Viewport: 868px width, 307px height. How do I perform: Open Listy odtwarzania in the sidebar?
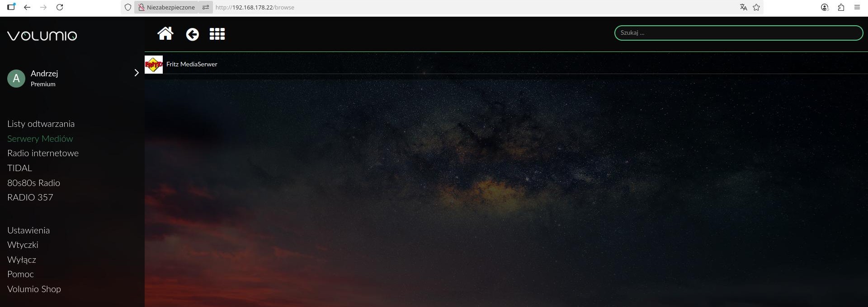41,124
